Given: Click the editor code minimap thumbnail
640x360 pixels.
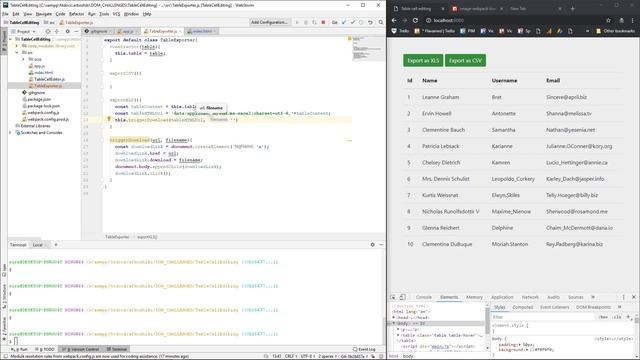Looking at the screenshot, I should coord(368,49).
